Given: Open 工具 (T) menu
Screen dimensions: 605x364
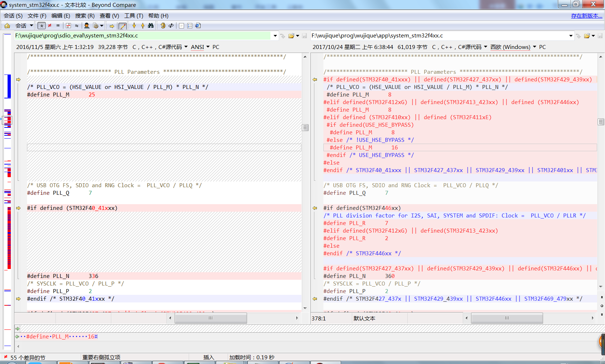Looking at the screenshot, I should [134, 16].
